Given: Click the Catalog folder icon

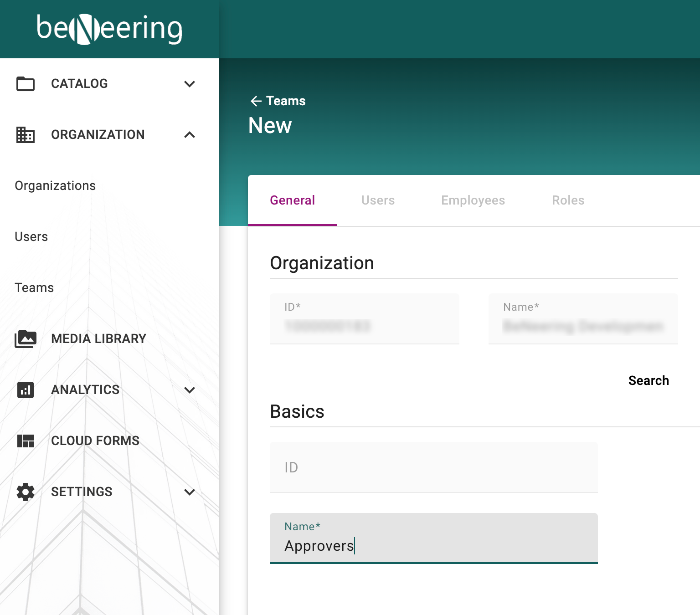Looking at the screenshot, I should point(26,84).
